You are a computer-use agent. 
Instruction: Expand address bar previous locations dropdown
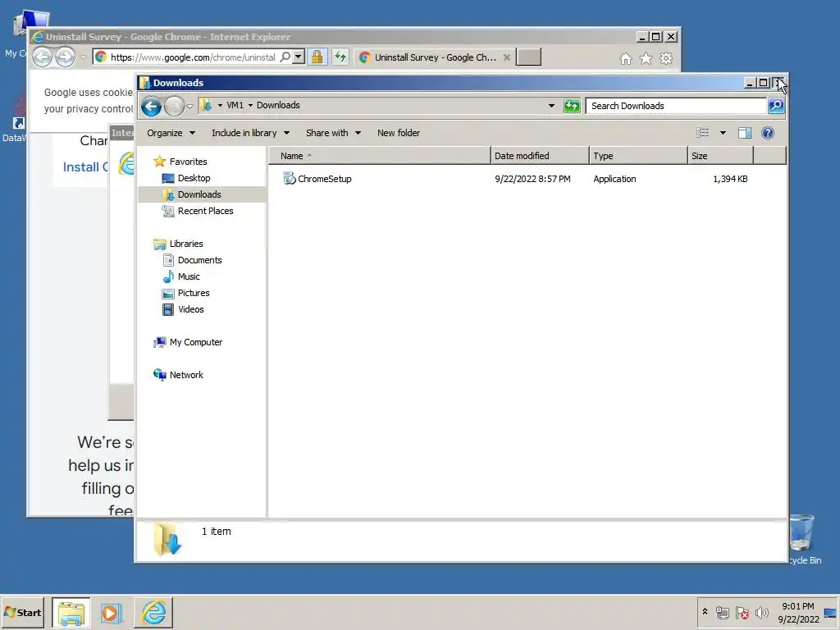tap(551, 106)
